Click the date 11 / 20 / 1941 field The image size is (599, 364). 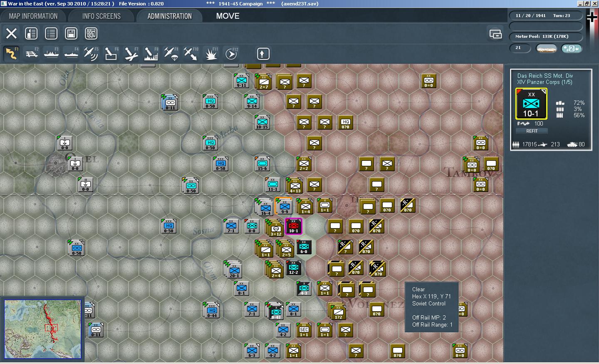pyautogui.click(x=530, y=16)
